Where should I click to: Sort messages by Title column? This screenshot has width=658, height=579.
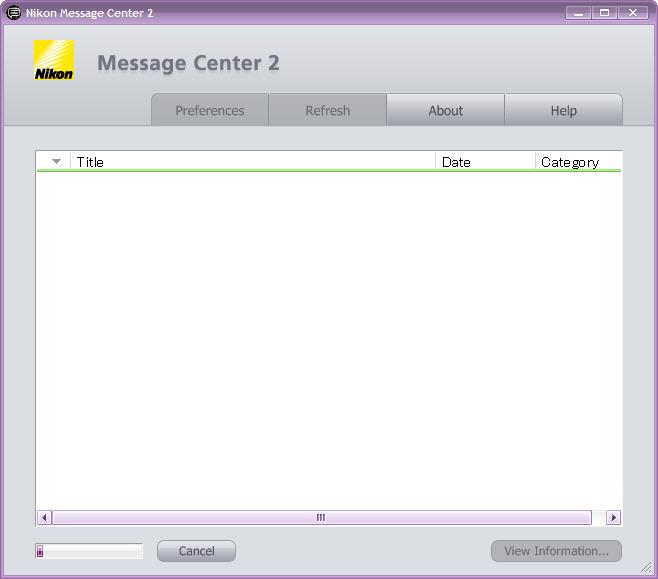point(253,162)
